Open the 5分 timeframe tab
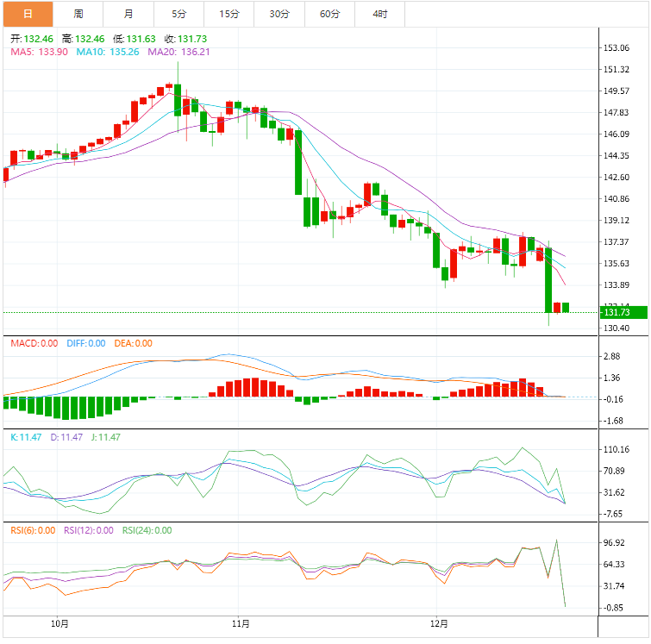This screenshot has width=651, height=644. tap(179, 14)
